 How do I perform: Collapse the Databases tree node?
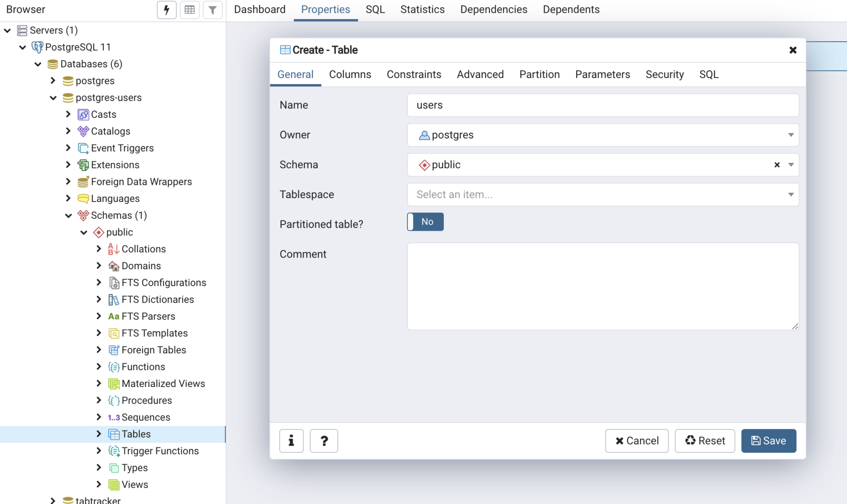(38, 64)
